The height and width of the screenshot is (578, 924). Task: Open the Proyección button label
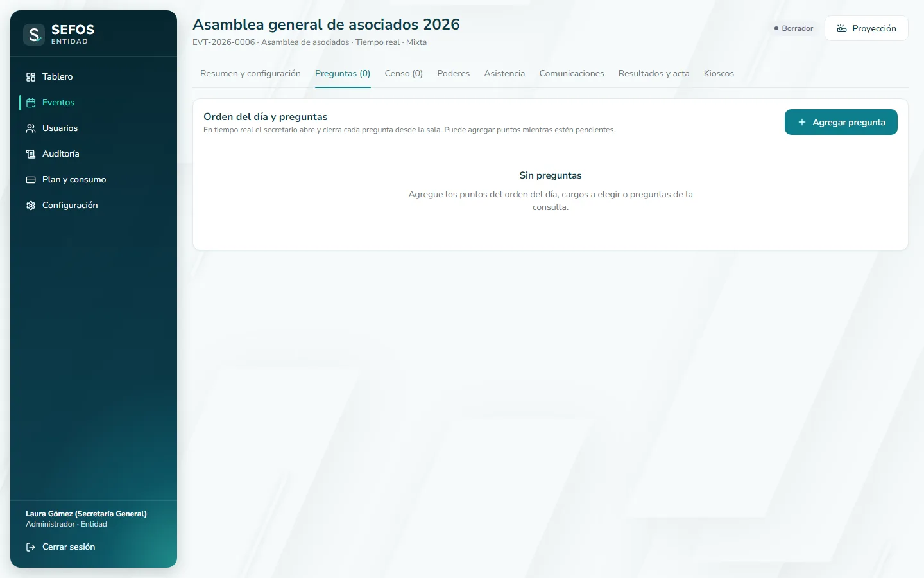874,28
